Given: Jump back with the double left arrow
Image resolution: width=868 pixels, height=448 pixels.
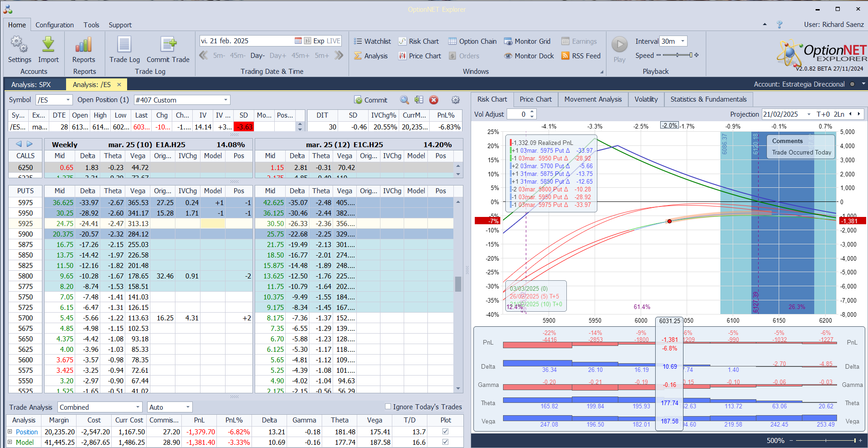Looking at the screenshot, I should coord(204,56).
